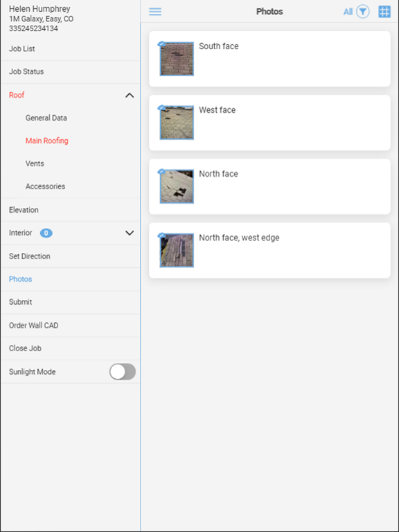Select Photos menu item in sidebar
Image resolution: width=399 pixels, height=532 pixels.
(x=70, y=279)
